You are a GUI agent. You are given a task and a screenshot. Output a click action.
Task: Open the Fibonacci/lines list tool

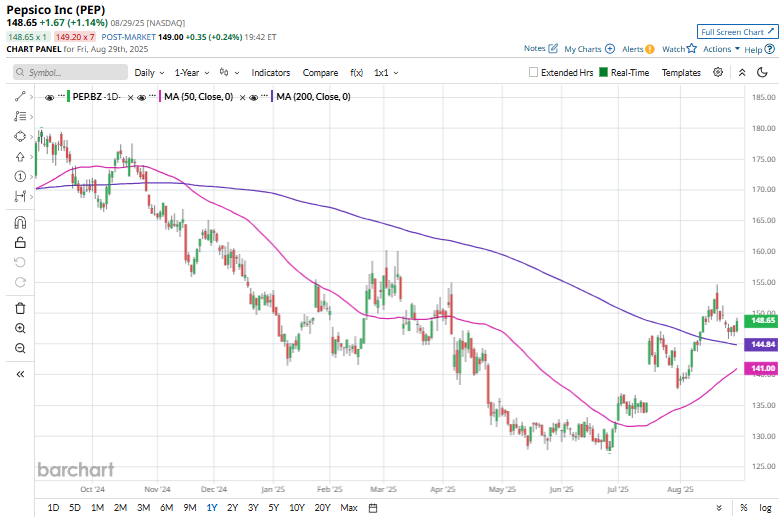20,117
